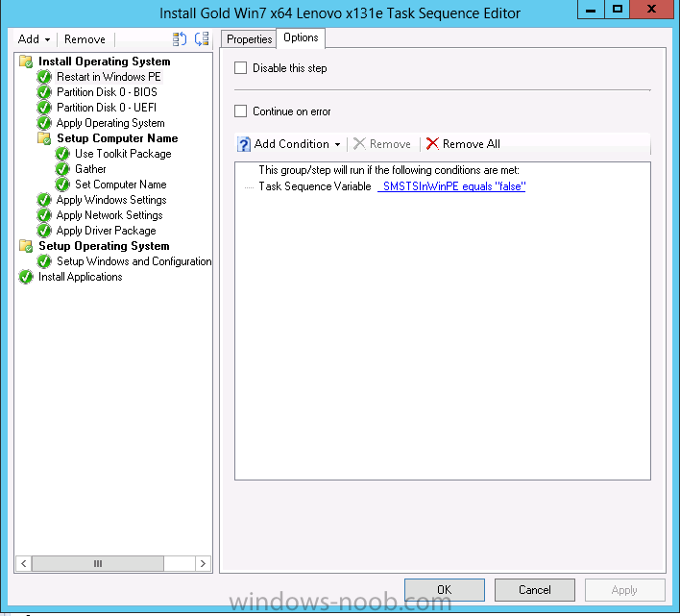The width and height of the screenshot is (680, 616).
Task: Click the left arrow of the tree scrollbar
Action: point(23,563)
